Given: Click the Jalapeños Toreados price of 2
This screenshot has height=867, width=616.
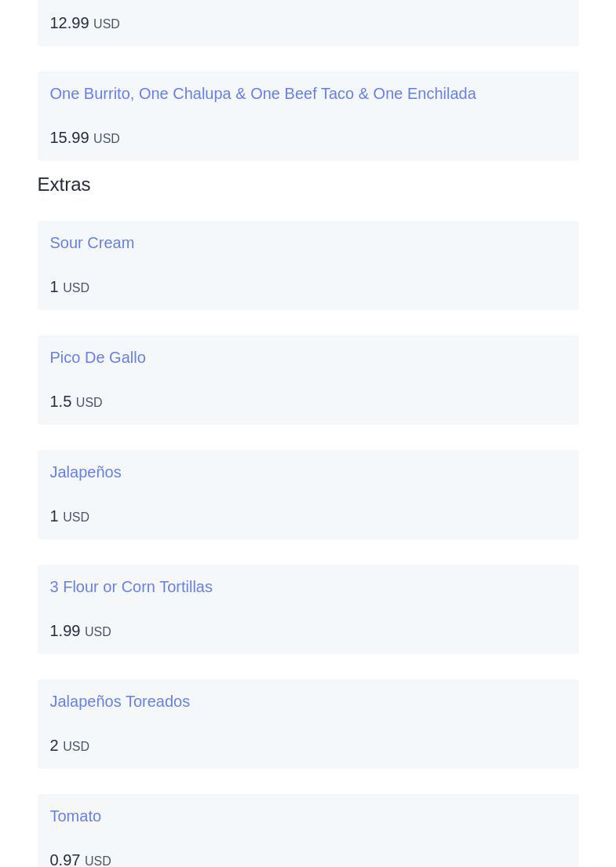Looking at the screenshot, I should (x=54, y=745).
